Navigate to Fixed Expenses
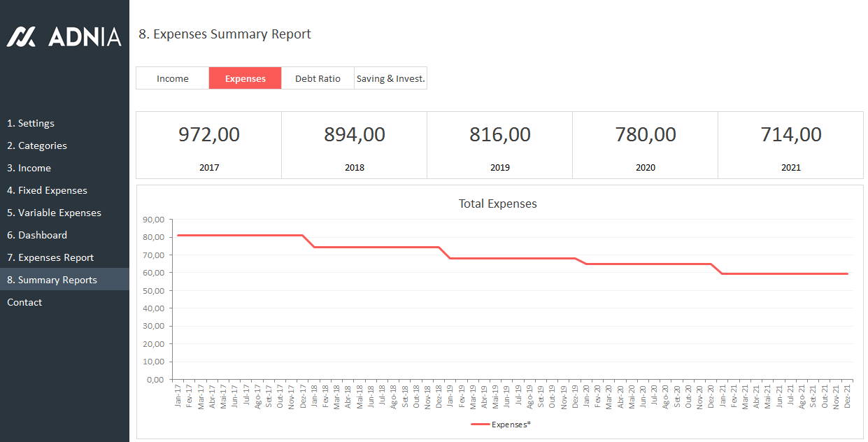This screenshot has height=442, width=868. coord(47,190)
